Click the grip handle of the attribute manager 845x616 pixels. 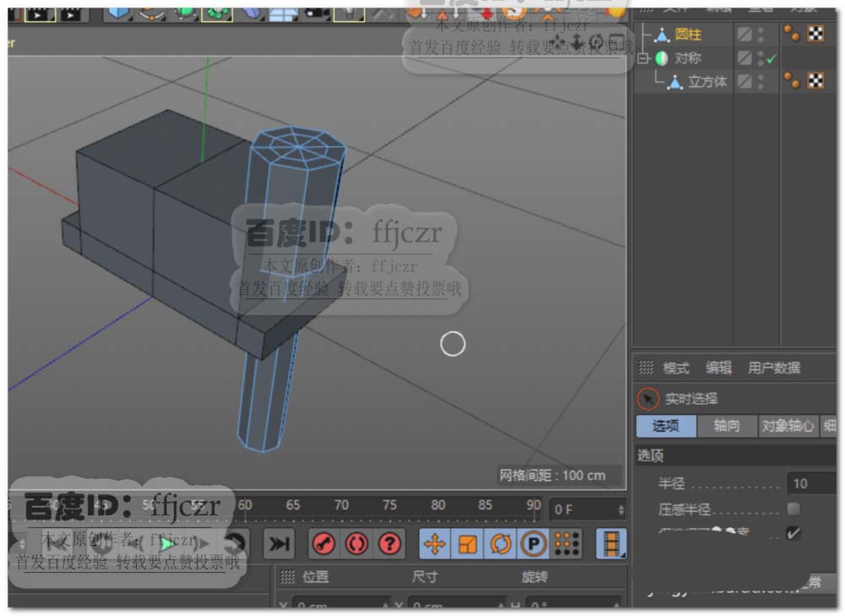click(646, 368)
